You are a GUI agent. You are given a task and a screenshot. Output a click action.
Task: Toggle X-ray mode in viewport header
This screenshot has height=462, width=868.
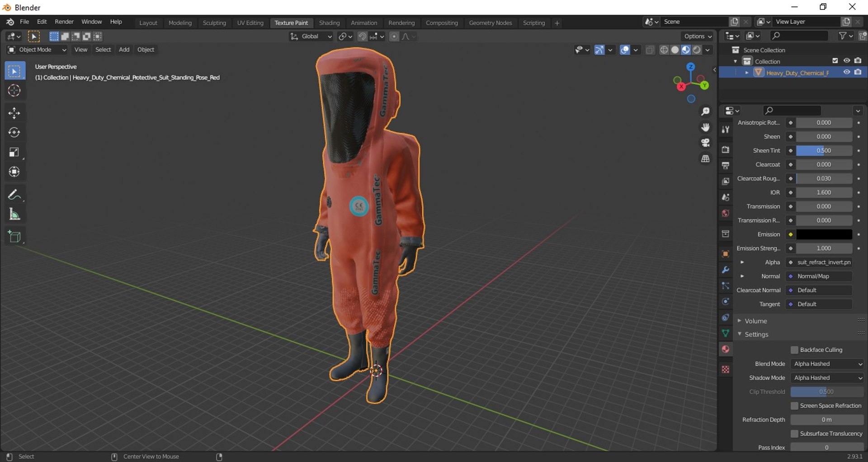[x=650, y=50]
